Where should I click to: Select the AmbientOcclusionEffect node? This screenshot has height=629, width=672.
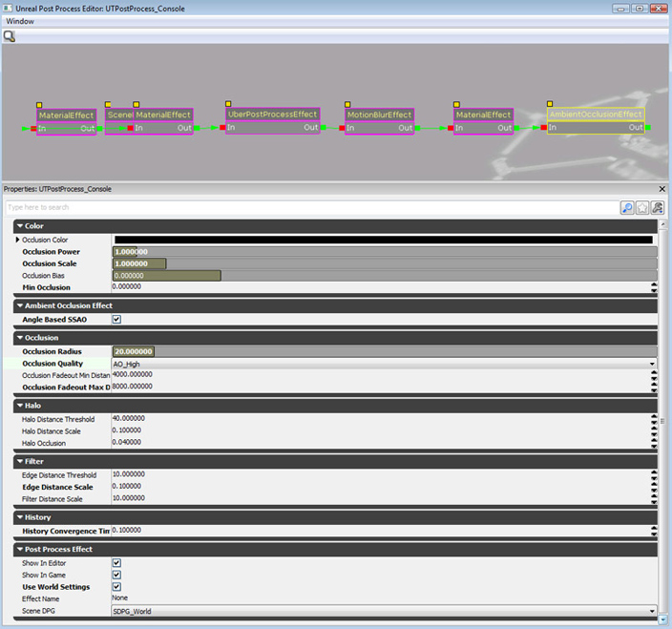[x=596, y=121]
